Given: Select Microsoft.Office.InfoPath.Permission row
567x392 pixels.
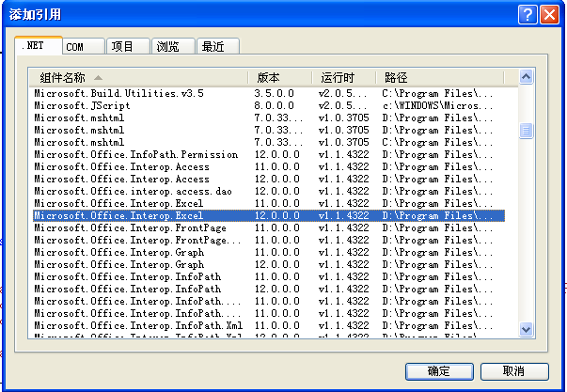Looking at the screenshot, I should pos(269,154).
